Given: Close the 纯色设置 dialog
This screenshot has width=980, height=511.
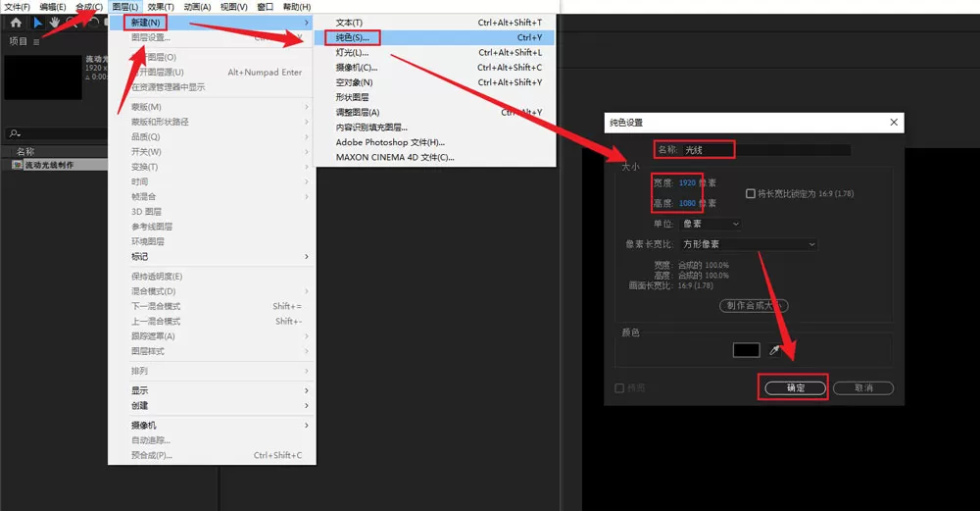Looking at the screenshot, I should 894,122.
